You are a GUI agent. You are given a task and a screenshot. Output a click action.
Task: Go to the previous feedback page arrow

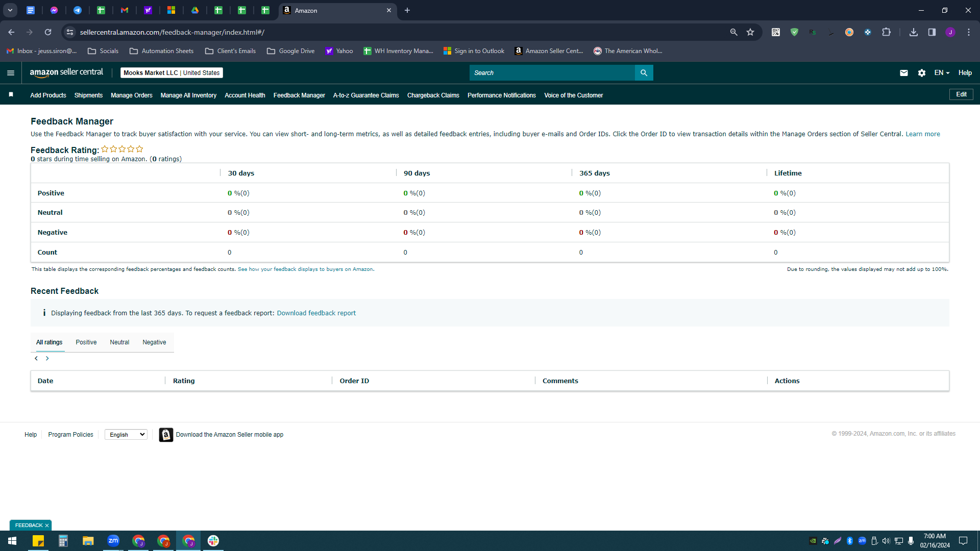pyautogui.click(x=36, y=359)
